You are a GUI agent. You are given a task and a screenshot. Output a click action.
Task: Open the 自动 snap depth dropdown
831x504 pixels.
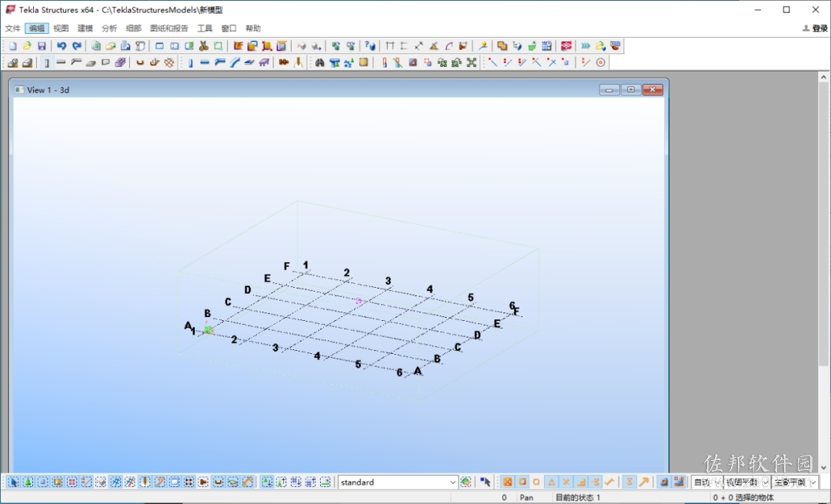click(x=706, y=482)
